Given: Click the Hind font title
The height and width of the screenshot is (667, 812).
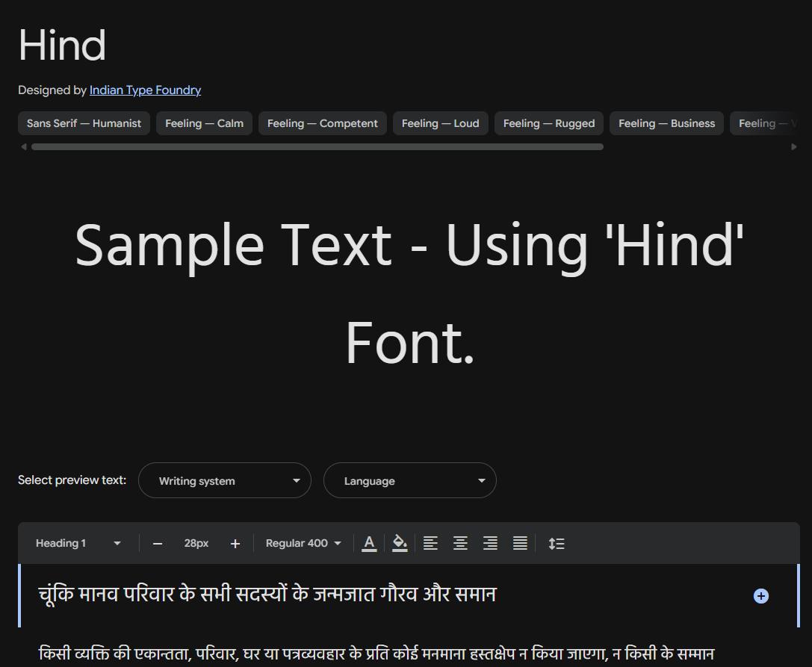Looking at the screenshot, I should coord(62,45).
